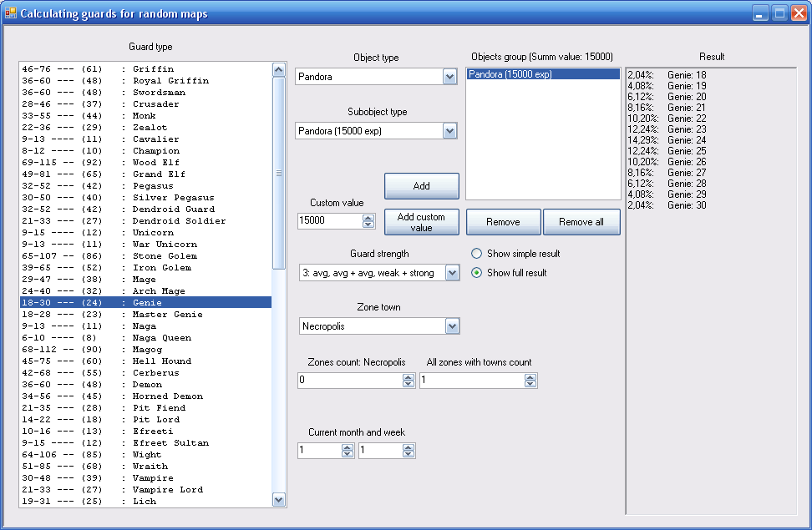Click the guard list scrollbar thumb
Image resolution: width=812 pixels, height=530 pixels.
pyautogui.click(x=279, y=173)
